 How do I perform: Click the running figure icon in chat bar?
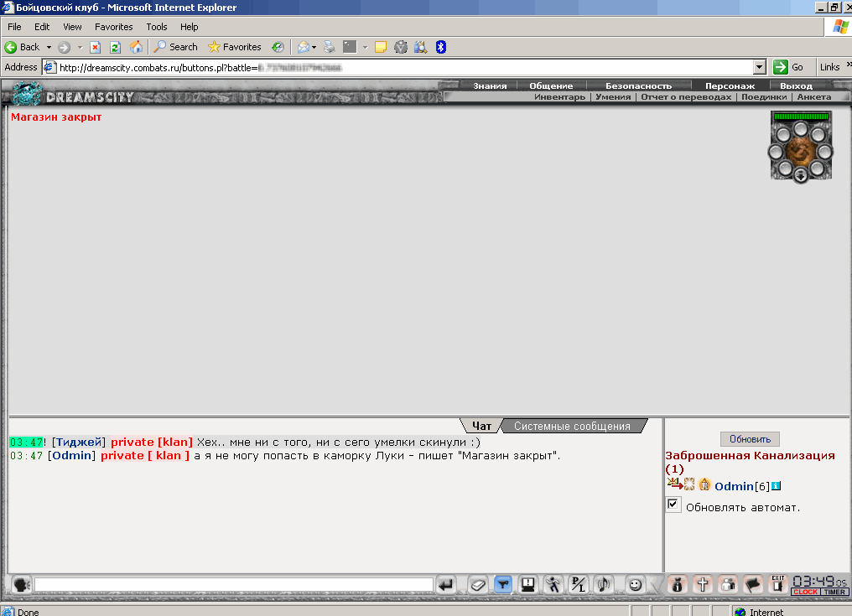553,585
